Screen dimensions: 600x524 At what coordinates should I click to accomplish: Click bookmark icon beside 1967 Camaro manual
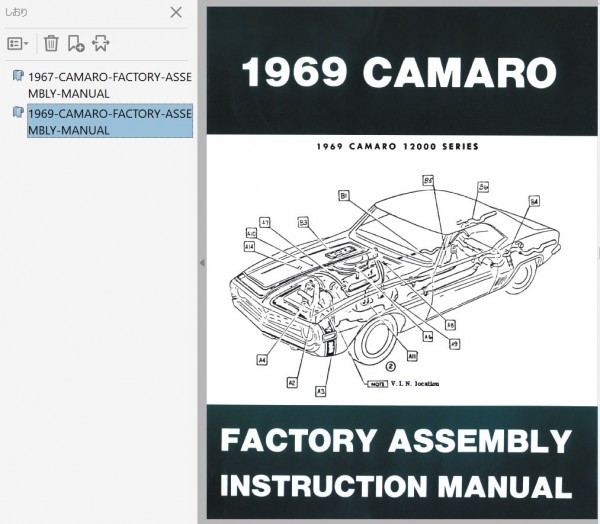click(x=18, y=76)
